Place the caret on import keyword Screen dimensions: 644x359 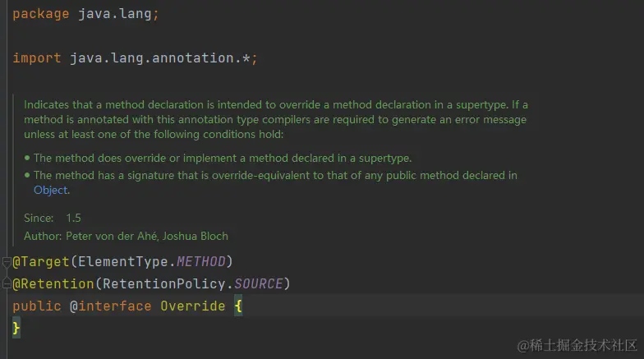coord(36,58)
